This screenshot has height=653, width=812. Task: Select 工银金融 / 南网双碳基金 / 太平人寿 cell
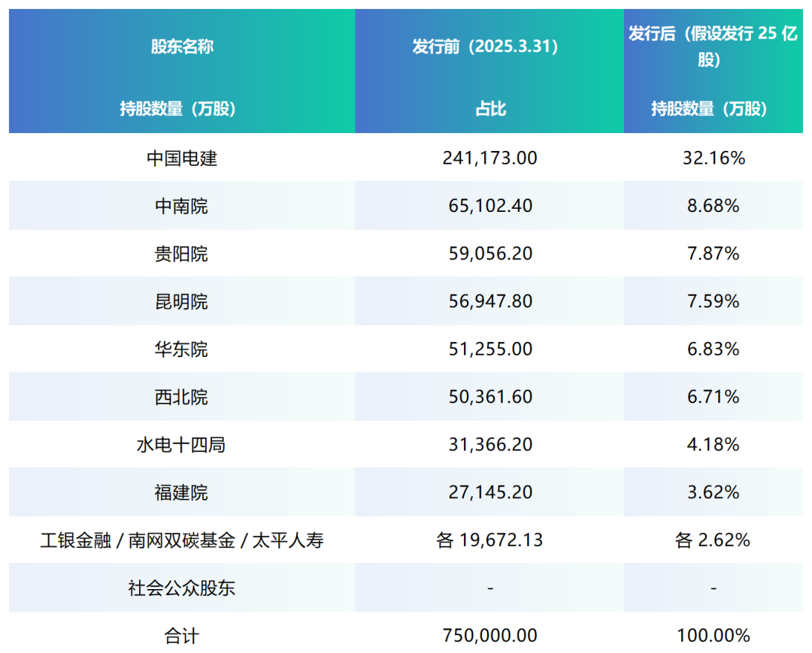182,540
